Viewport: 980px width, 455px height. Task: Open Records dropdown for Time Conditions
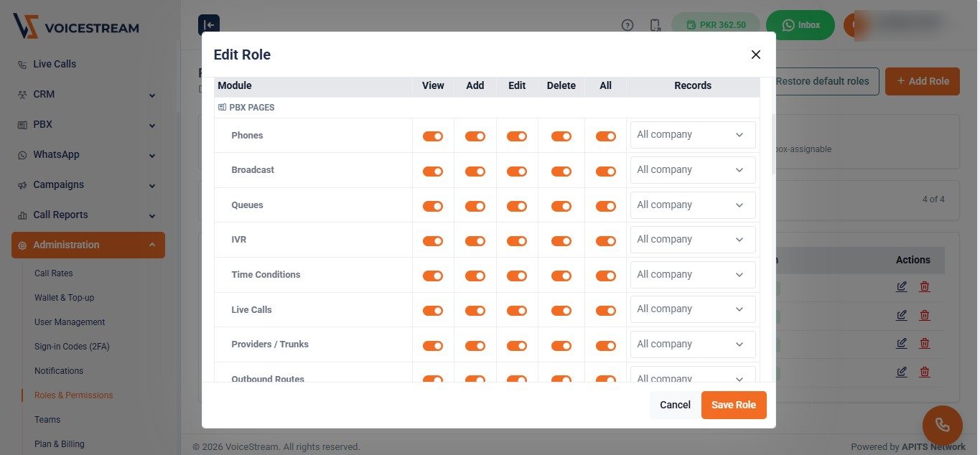pos(693,275)
